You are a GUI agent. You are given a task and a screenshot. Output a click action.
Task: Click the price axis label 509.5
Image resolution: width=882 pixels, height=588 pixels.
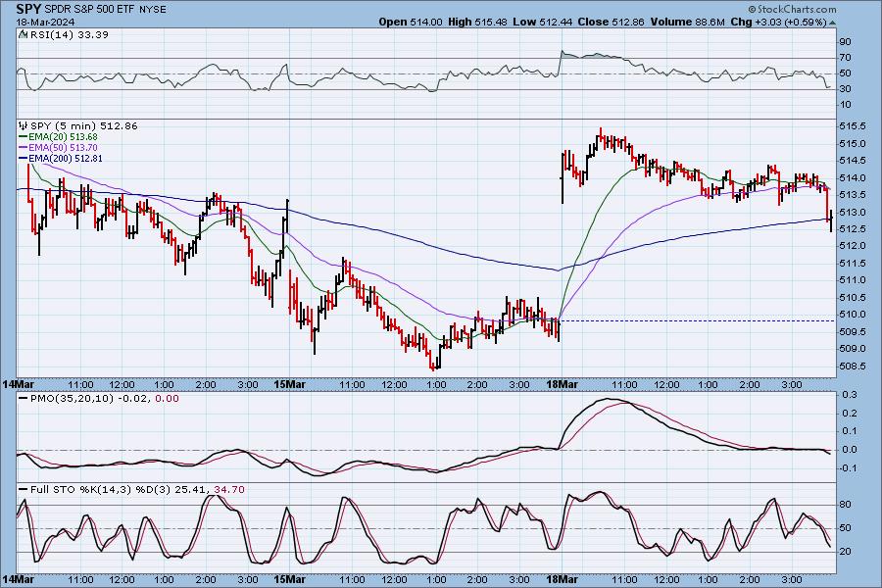[853, 332]
